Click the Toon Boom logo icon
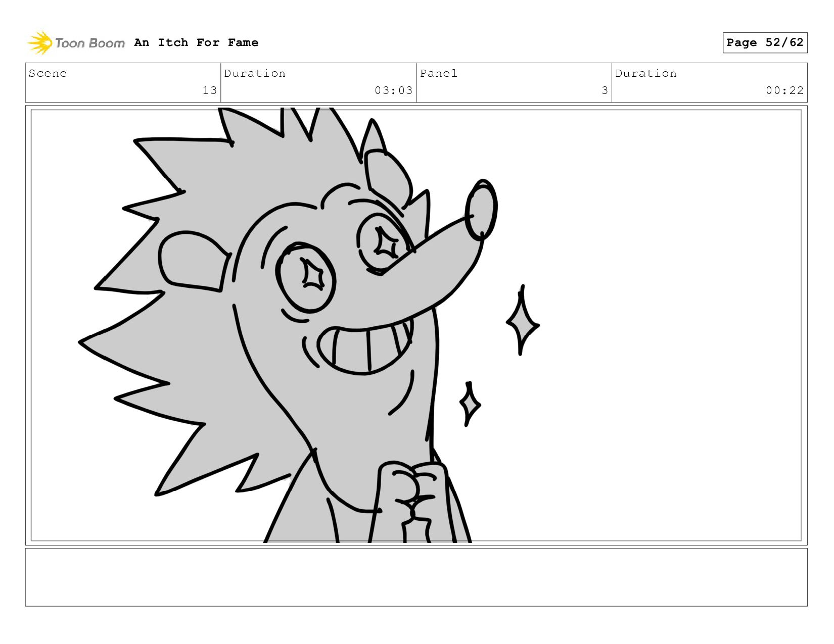 pos(40,43)
